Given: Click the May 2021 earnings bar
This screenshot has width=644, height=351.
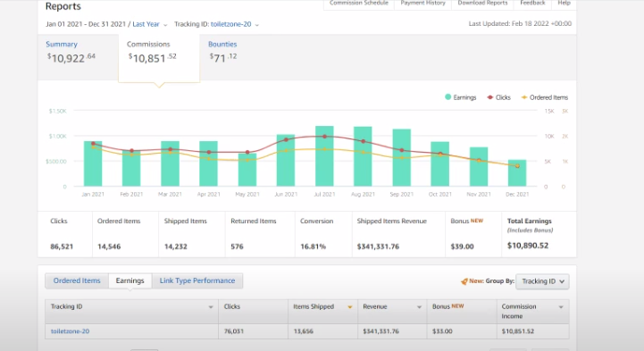Looking at the screenshot, I should 247,170.
